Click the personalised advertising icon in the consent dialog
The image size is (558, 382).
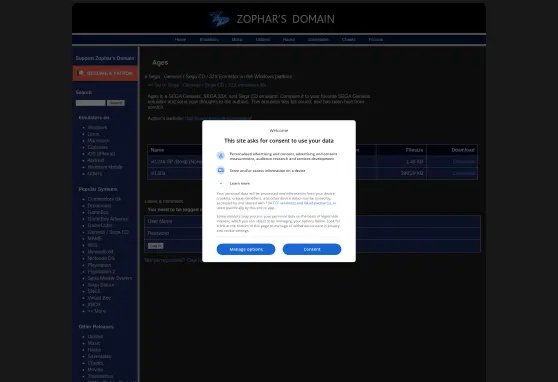coord(221,156)
